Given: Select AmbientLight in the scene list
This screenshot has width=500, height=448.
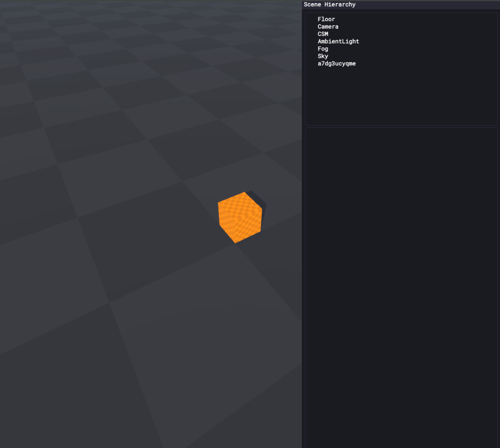Looking at the screenshot, I should 338,41.
